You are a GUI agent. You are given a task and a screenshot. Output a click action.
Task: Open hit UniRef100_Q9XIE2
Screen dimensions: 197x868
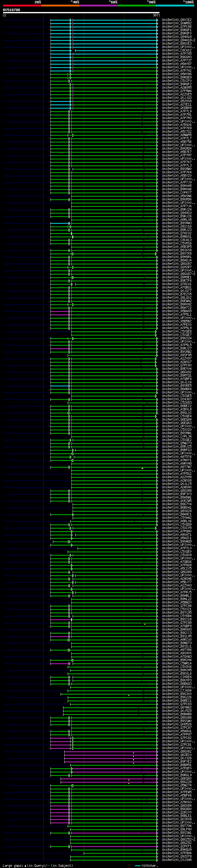pyautogui.click(x=176, y=20)
